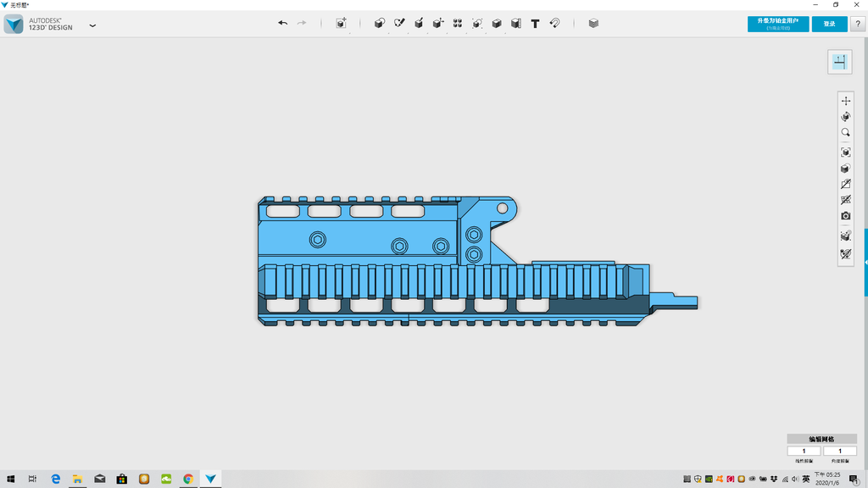Select the Text tool

point(536,24)
